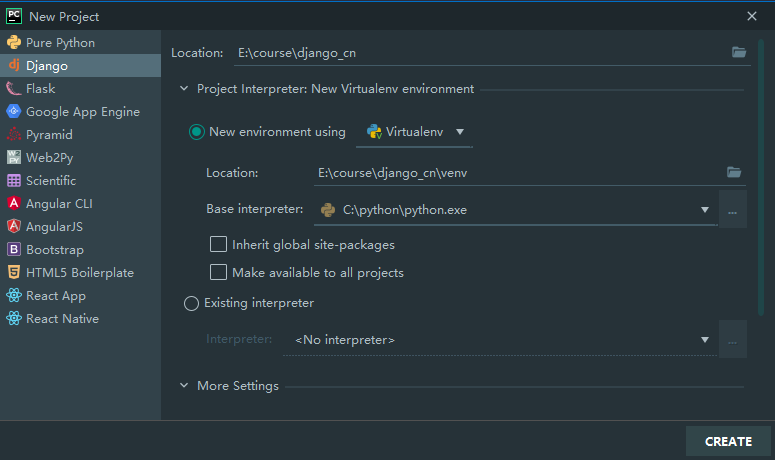Click ellipsis button beside Base interpreter
775x460 pixels.
coord(732,209)
